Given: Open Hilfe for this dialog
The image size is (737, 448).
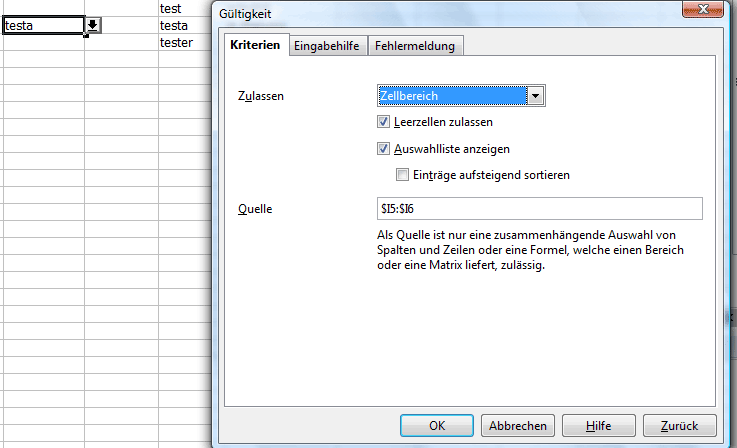Looking at the screenshot, I should 598,425.
